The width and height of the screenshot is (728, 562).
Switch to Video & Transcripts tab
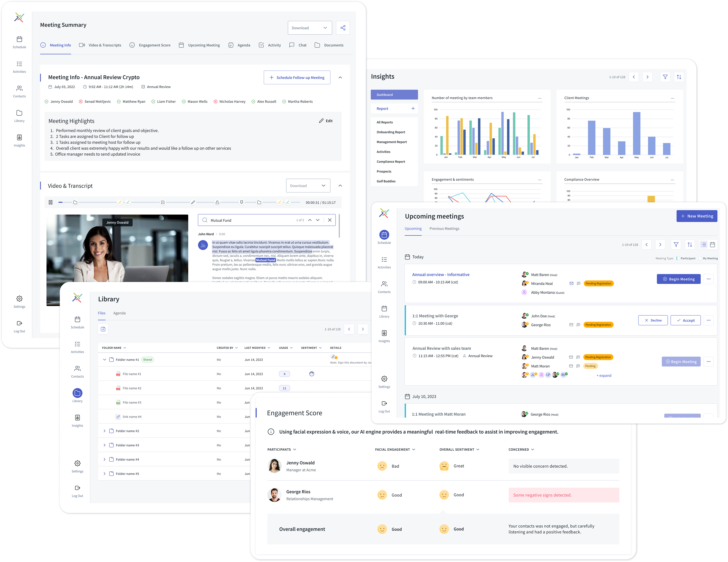[x=100, y=45]
